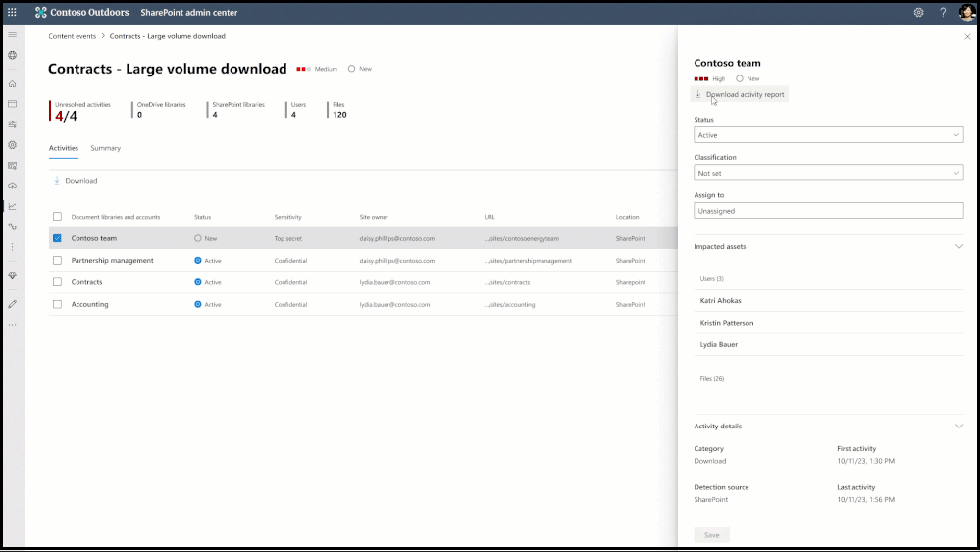
Task: Click the pencil customize navigation icon
Action: pos(12,304)
